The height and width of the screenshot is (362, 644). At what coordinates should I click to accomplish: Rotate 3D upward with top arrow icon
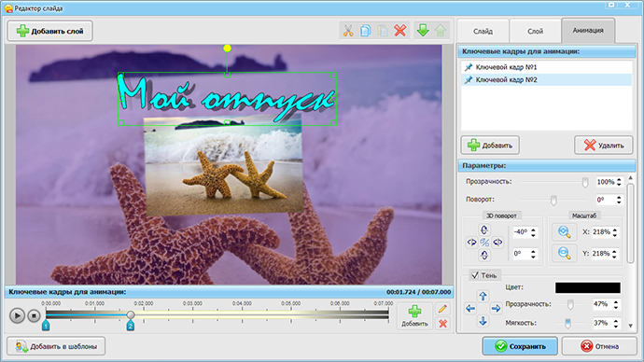coord(484,230)
